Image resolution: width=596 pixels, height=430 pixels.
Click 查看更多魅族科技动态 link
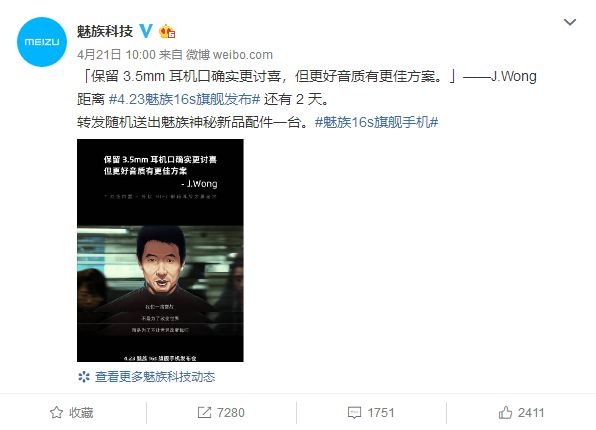(155, 377)
